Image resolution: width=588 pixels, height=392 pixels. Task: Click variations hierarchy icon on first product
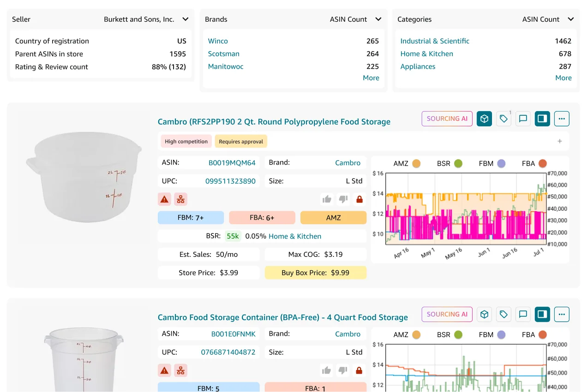pos(180,199)
